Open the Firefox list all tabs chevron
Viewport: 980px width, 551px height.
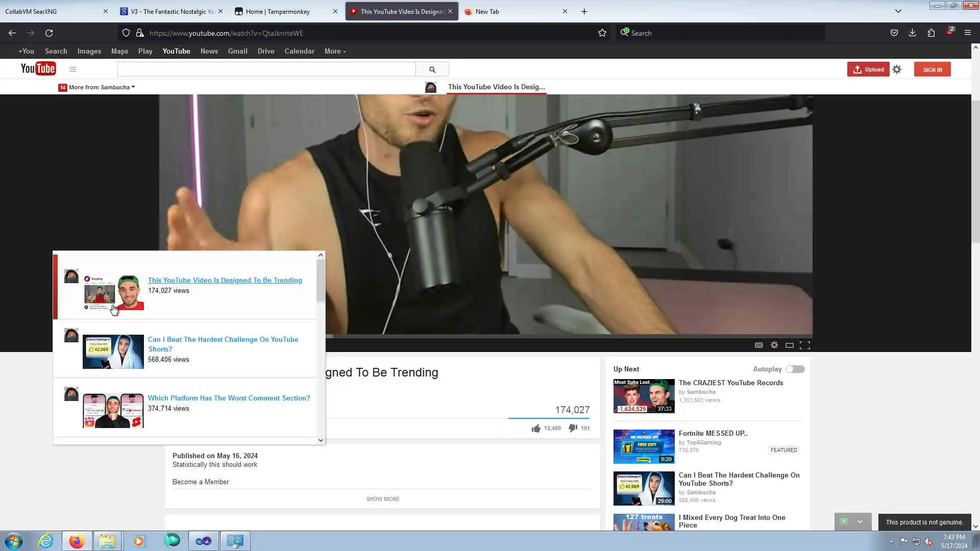898,11
